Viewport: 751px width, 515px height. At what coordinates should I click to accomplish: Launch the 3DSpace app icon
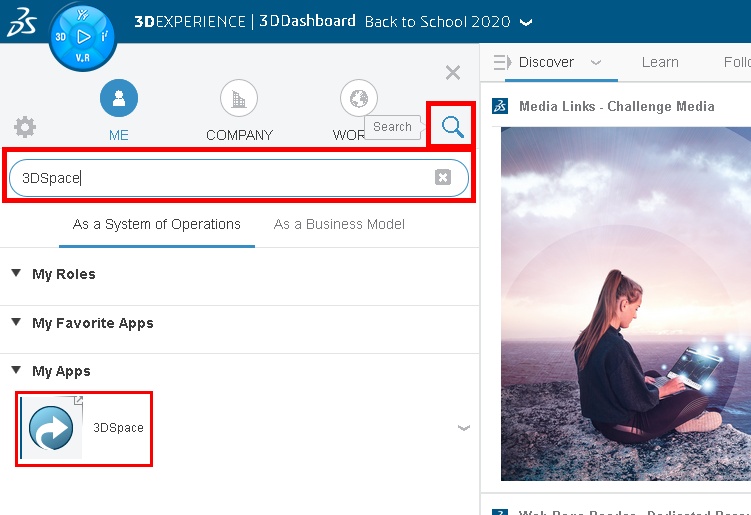coord(51,427)
